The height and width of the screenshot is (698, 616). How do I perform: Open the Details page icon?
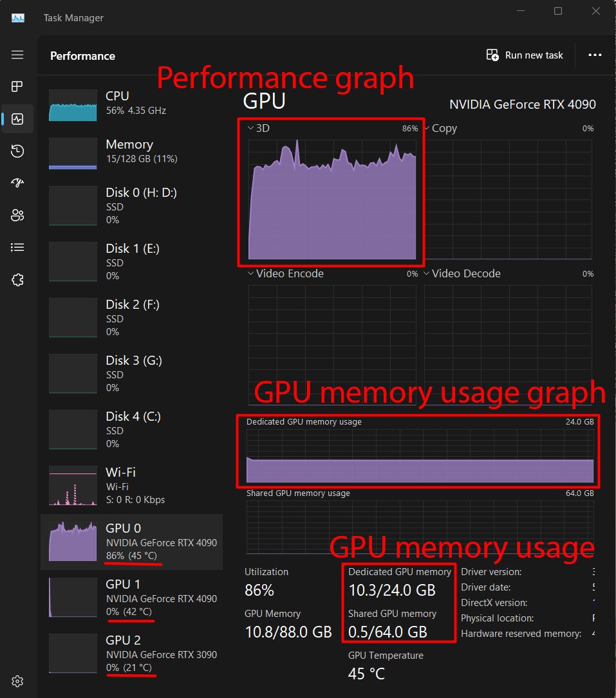coord(17,247)
